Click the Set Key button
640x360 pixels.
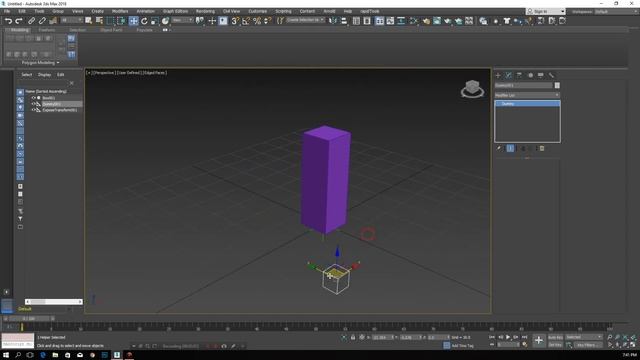coord(555,345)
